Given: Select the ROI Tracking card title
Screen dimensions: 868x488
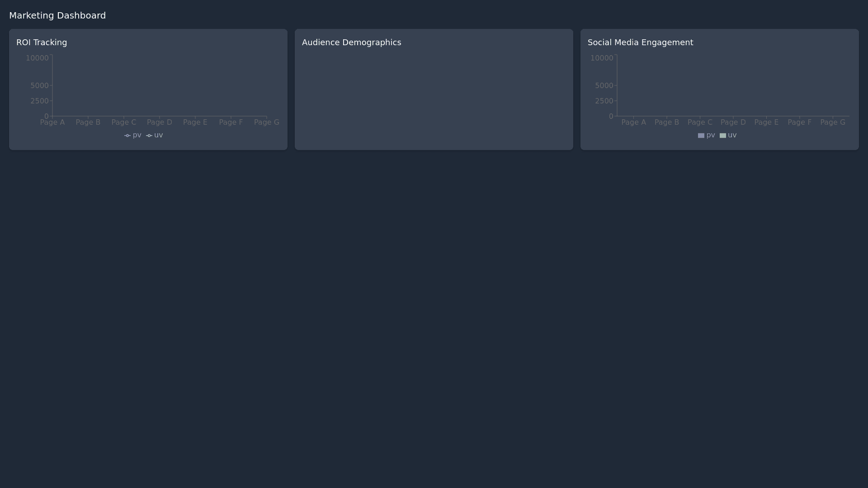Looking at the screenshot, I should (x=42, y=42).
